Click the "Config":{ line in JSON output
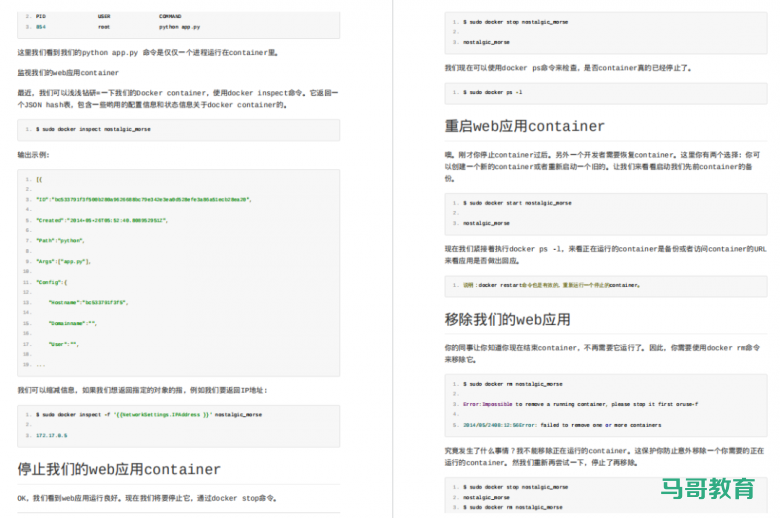This screenshot has height=518, width=780. [x=52, y=282]
